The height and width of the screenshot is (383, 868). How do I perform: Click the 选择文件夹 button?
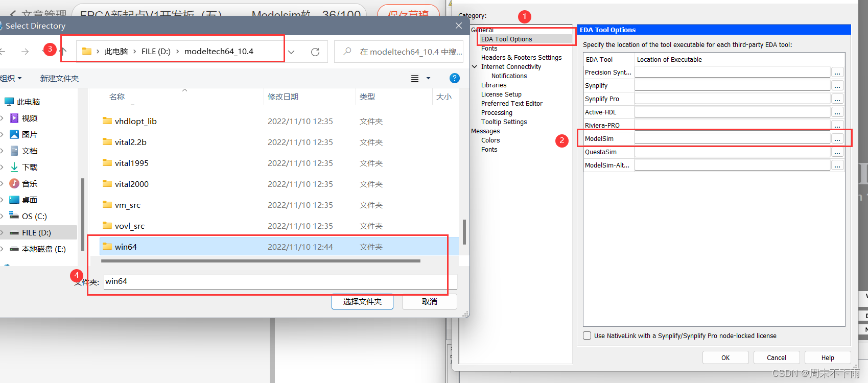click(362, 301)
